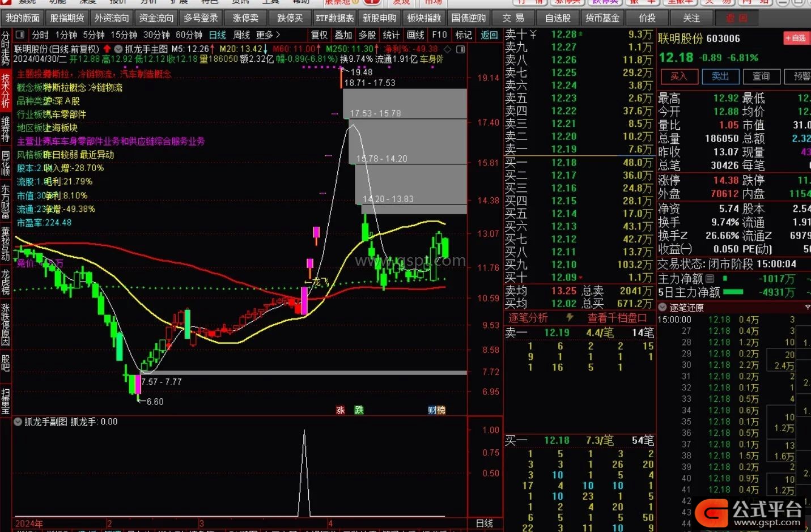Open 同花顺 in the left sidebar
The height and width of the screenshot is (532, 811).
pyautogui.click(x=6, y=163)
